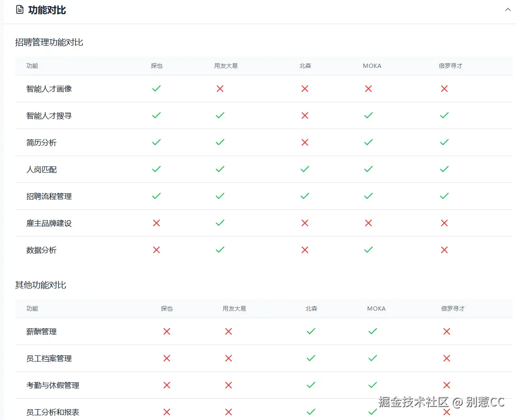
Task: Click the 功能对比 section title
Action: [47, 10]
